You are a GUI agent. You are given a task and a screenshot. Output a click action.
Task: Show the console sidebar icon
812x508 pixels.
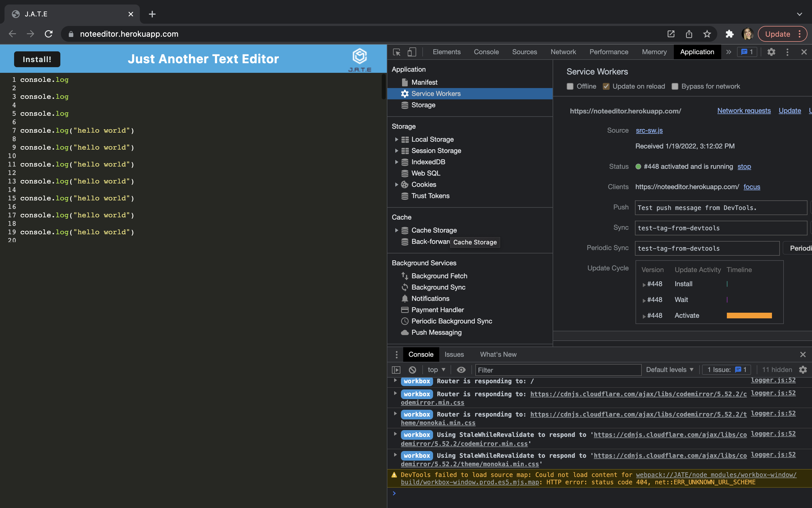396,370
